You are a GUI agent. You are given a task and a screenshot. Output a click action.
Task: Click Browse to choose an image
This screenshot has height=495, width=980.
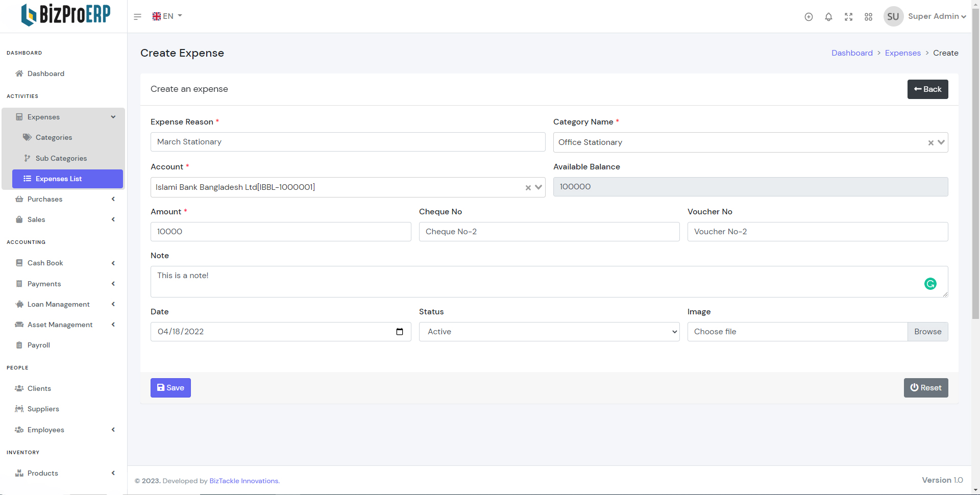(927, 332)
